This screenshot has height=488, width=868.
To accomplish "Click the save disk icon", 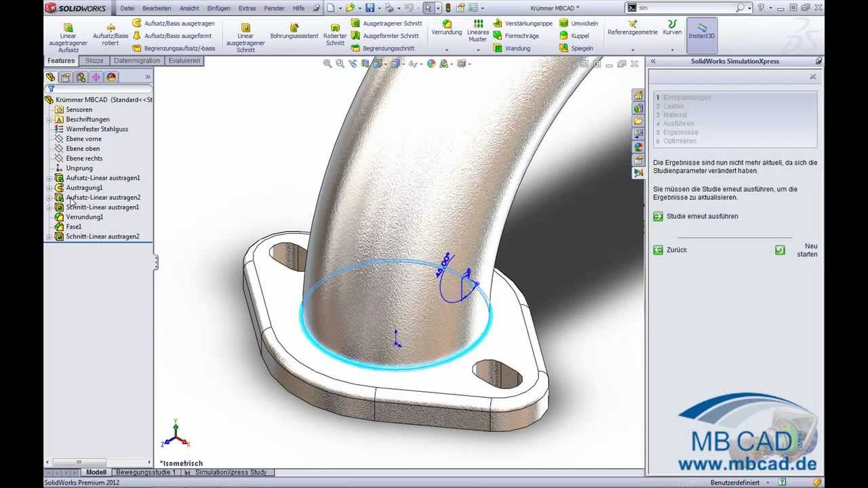I will click(x=370, y=8).
